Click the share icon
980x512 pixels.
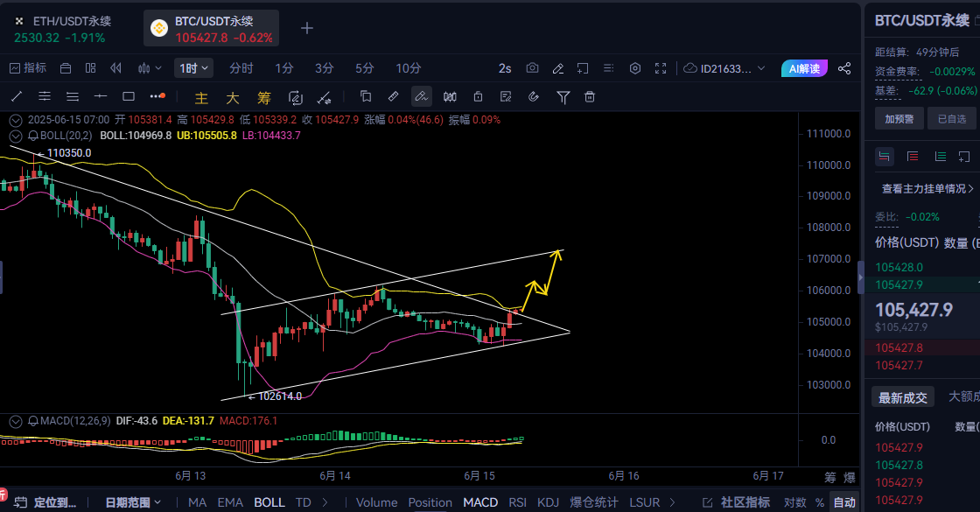[x=844, y=68]
